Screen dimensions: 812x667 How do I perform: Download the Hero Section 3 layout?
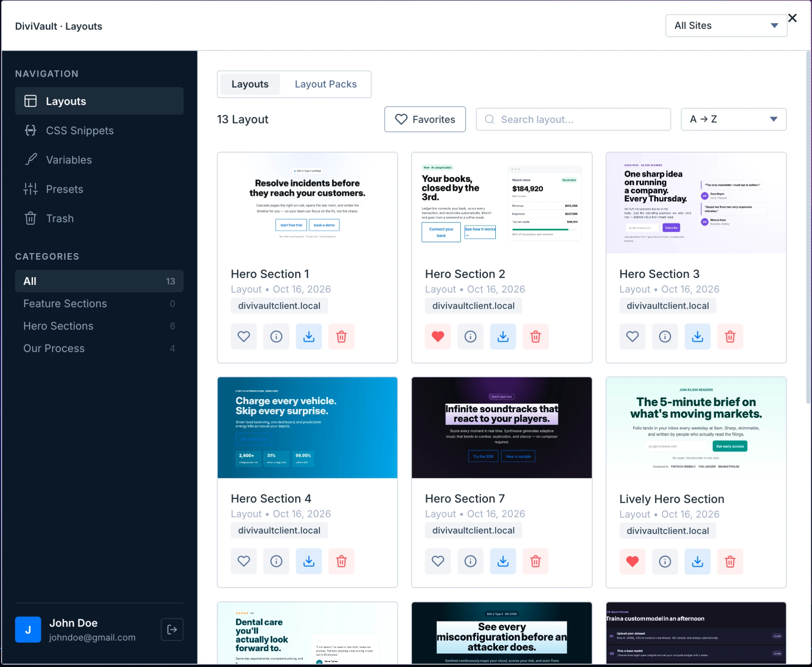pos(698,336)
